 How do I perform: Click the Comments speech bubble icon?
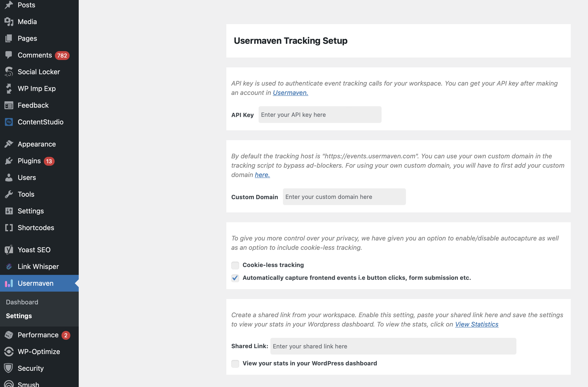click(x=9, y=55)
